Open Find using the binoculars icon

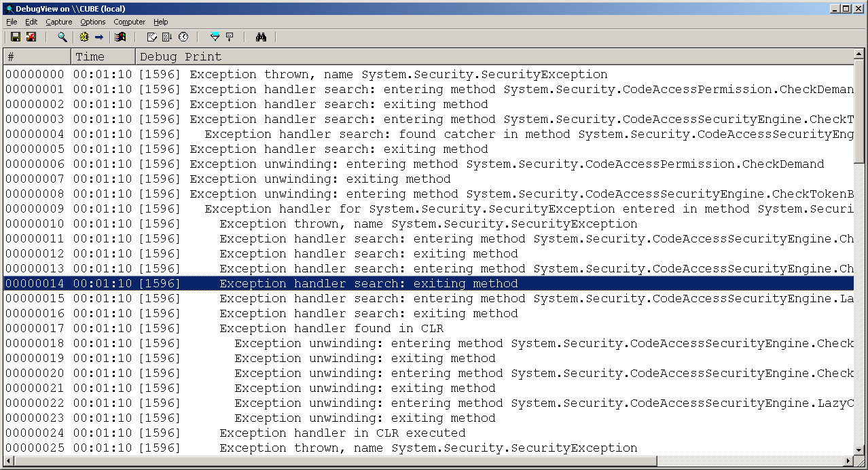pos(261,37)
